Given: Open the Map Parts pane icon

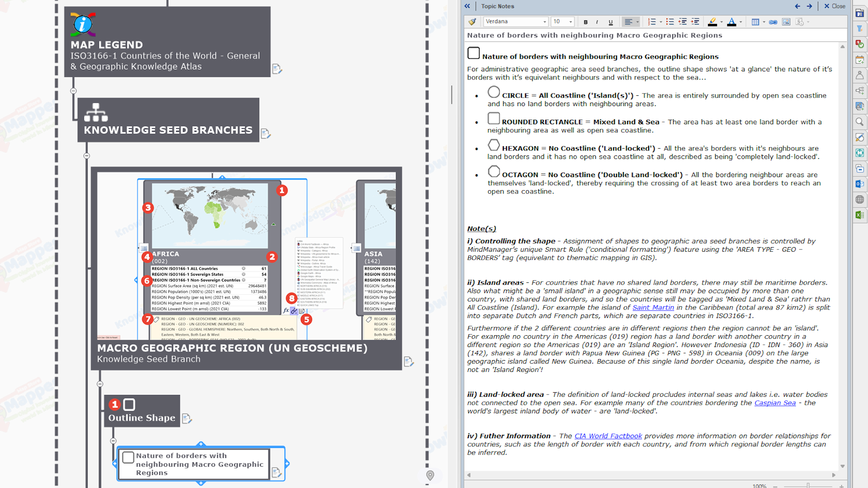Looking at the screenshot, I should pyautogui.click(x=859, y=90).
